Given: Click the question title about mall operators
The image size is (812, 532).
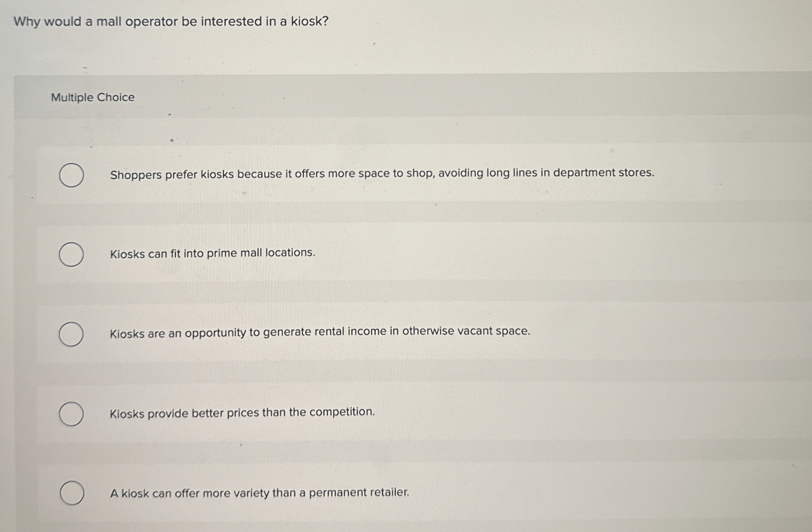Looking at the screenshot, I should click(170, 22).
